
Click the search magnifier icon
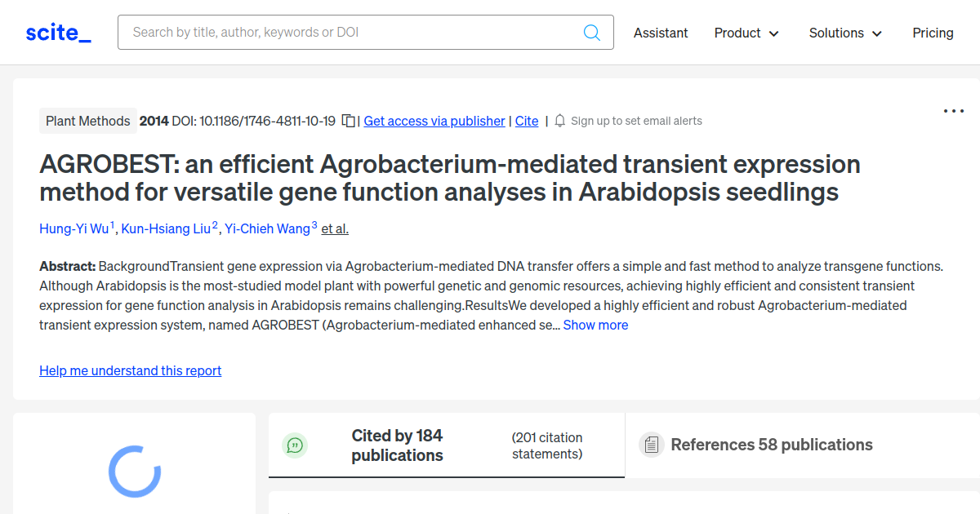click(x=592, y=33)
